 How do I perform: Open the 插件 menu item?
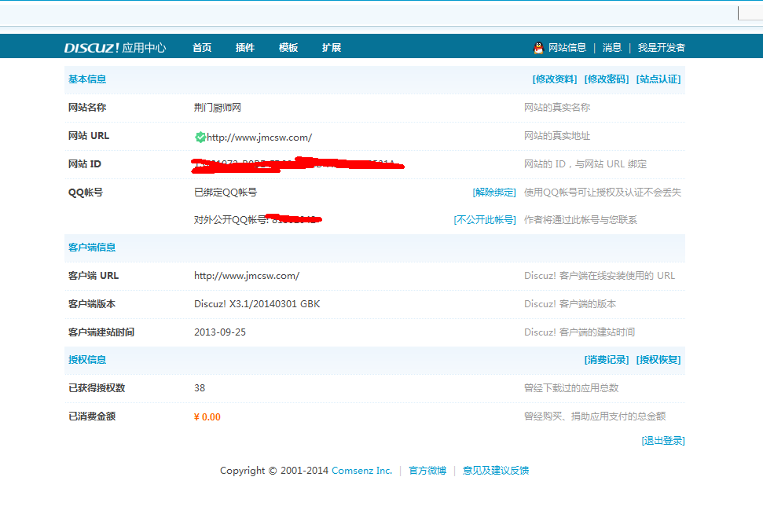[244, 48]
